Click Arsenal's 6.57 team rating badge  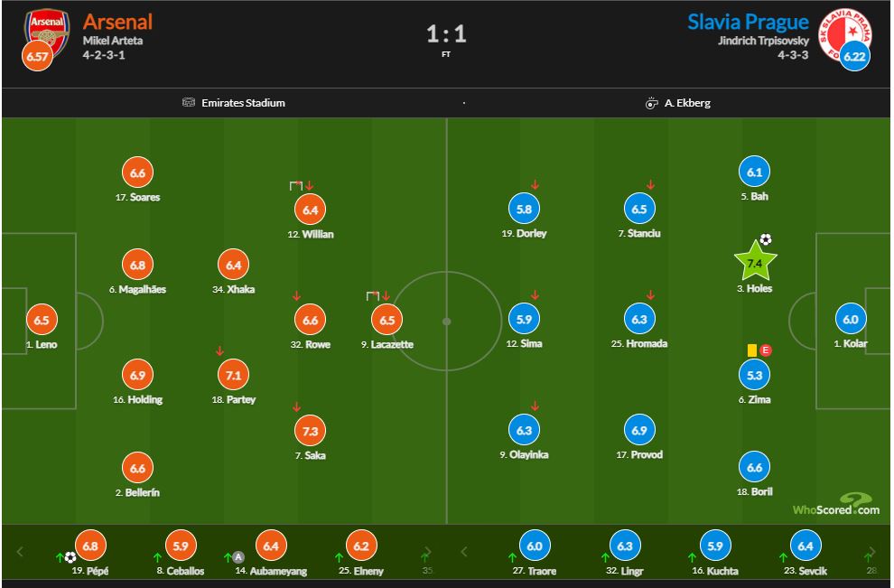(x=38, y=57)
